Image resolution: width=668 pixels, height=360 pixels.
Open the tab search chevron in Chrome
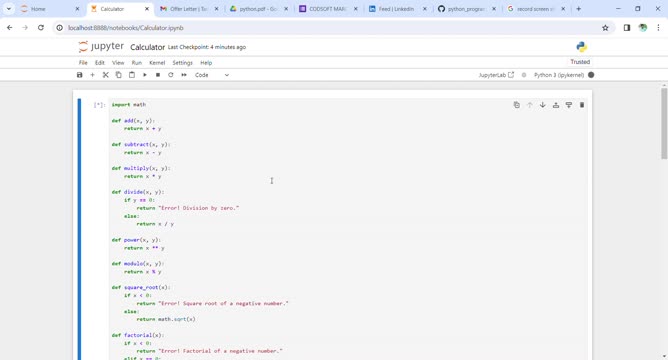9,9
